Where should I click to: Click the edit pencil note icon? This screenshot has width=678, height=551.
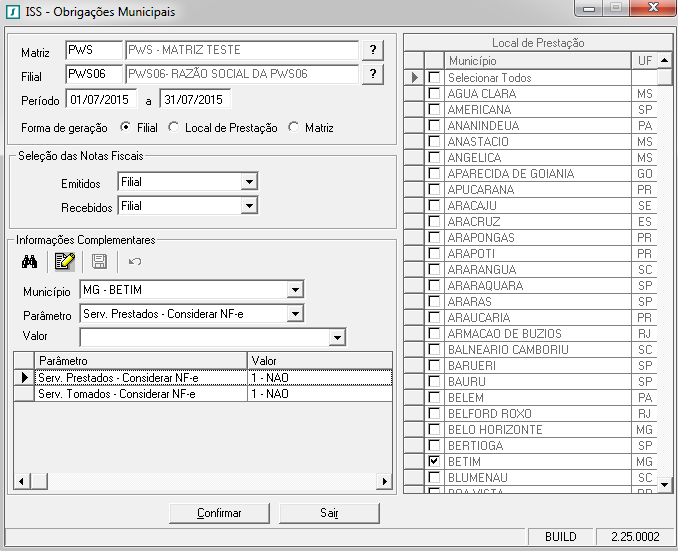(64, 262)
